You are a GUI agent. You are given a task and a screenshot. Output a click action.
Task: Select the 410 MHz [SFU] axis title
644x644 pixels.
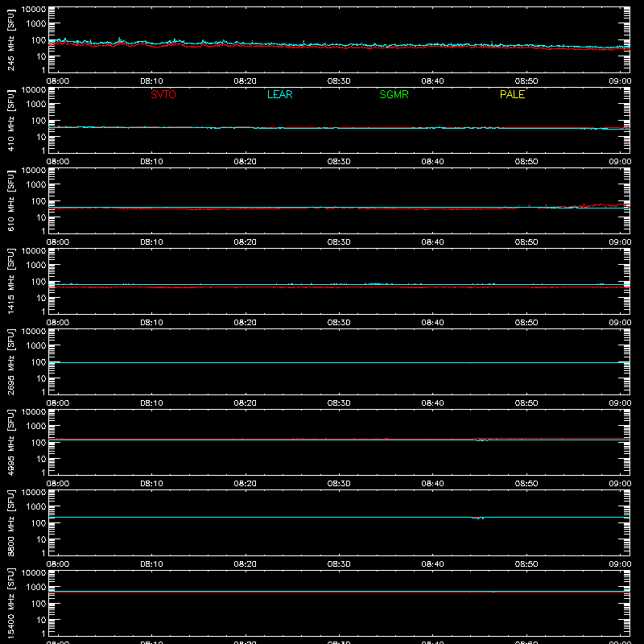click(x=10, y=120)
